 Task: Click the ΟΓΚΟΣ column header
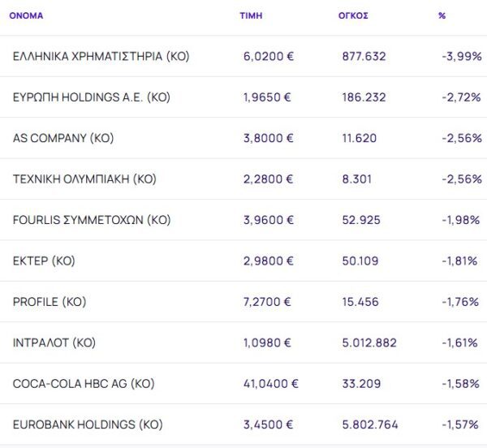pyautogui.click(x=353, y=15)
